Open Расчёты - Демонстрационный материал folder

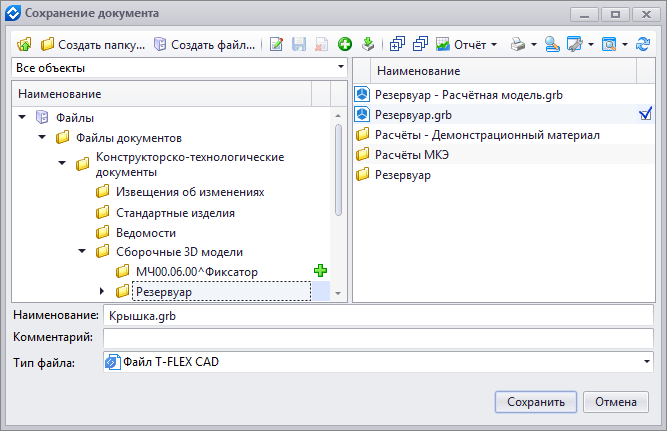(487, 135)
